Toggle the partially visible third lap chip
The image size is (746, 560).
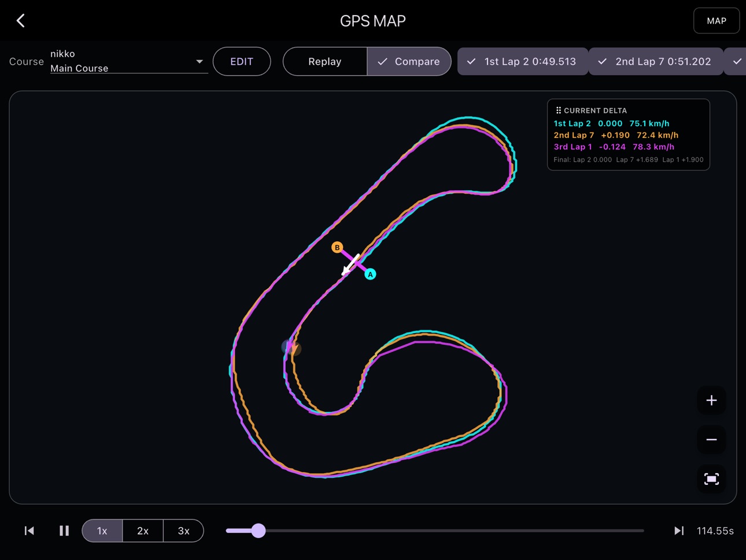coord(736,61)
